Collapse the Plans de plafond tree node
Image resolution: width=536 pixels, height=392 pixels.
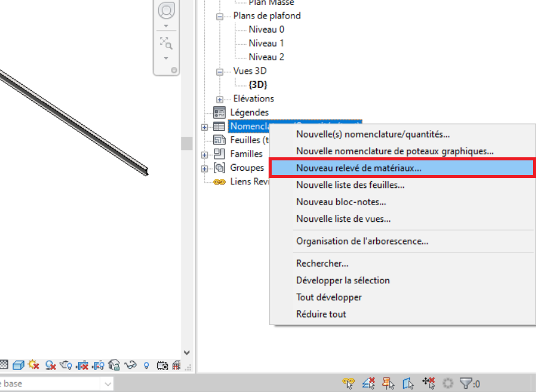(219, 16)
